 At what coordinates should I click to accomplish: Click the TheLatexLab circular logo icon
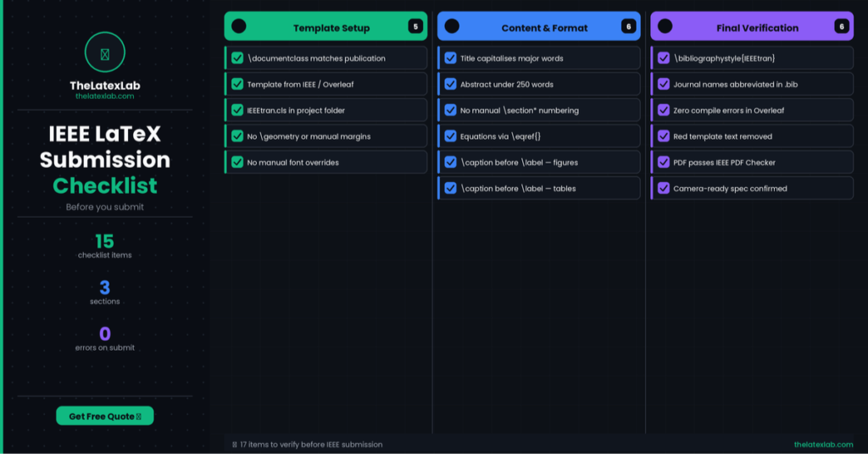click(105, 53)
